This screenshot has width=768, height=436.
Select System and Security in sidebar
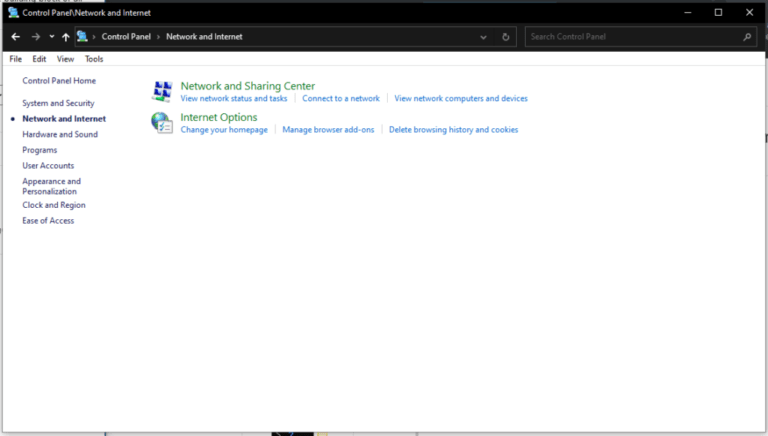58,103
